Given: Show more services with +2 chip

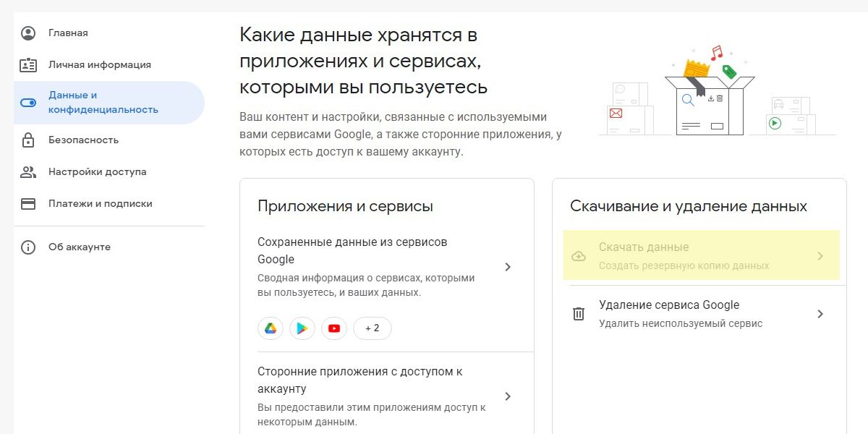Looking at the screenshot, I should (372, 328).
